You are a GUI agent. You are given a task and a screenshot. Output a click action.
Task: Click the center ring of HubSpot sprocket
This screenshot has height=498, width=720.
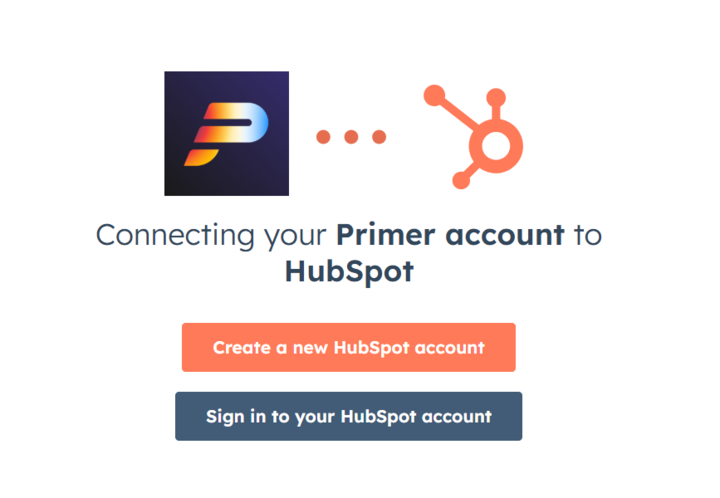point(496,146)
